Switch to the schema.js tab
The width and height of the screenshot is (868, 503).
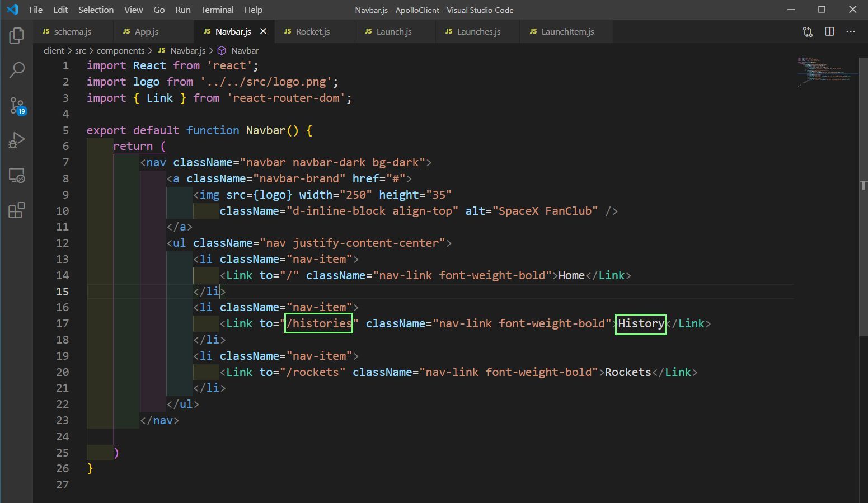point(73,32)
